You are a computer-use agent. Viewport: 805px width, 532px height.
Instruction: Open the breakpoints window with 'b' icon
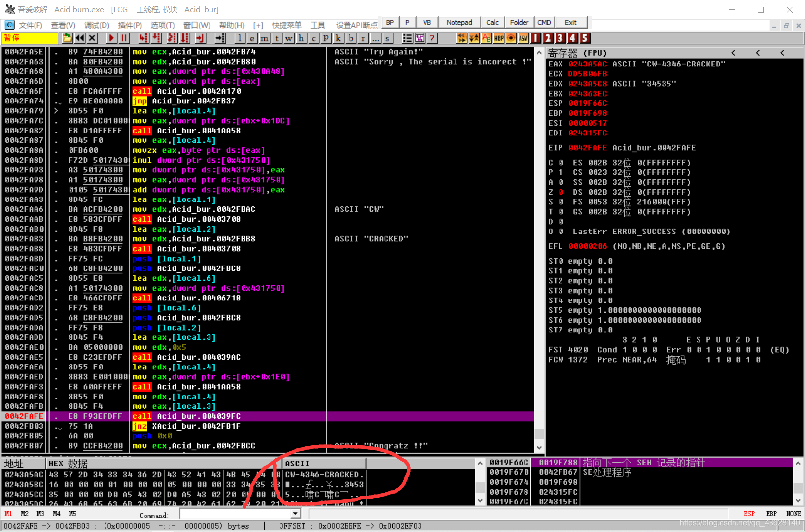(350, 38)
